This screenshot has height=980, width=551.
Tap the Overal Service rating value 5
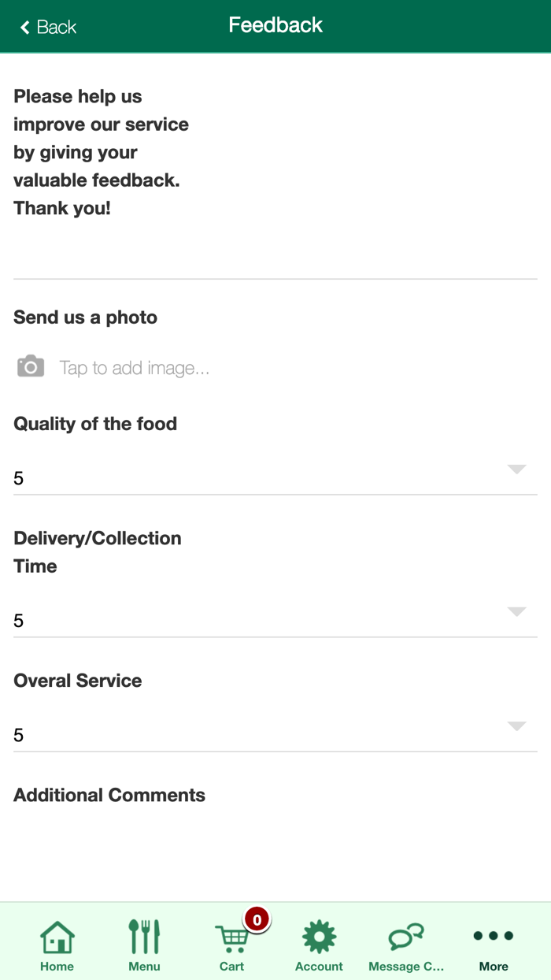coord(17,733)
